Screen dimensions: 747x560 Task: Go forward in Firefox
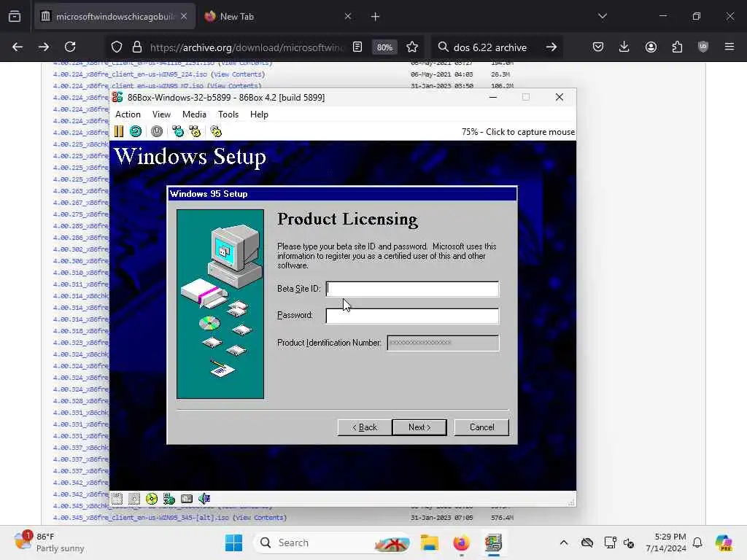[x=43, y=47]
